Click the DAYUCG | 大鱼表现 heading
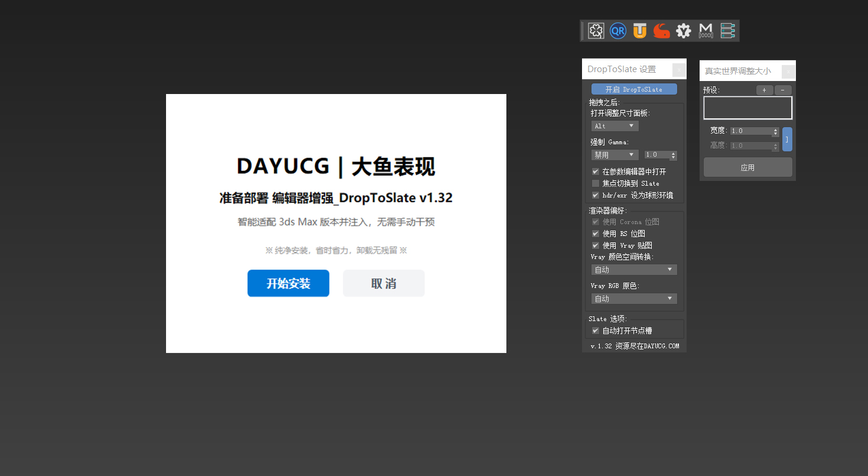Image resolution: width=868 pixels, height=476 pixels. tap(336, 167)
